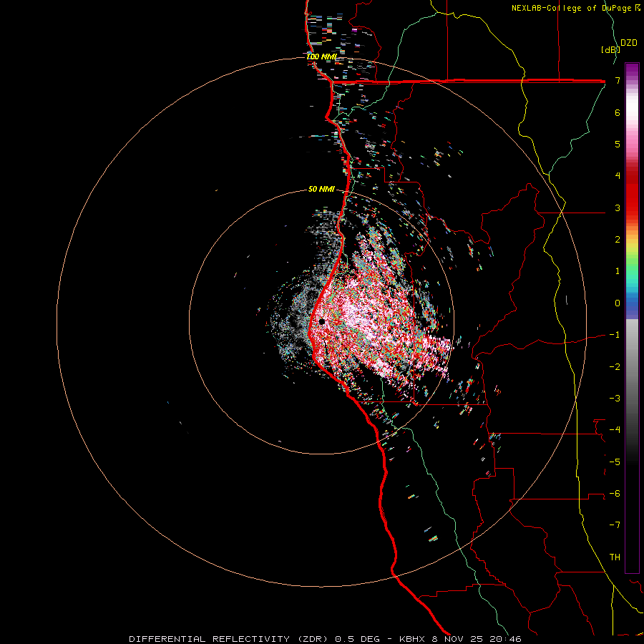
Task: Click the [dB] unit label
Action: click(x=610, y=50)
